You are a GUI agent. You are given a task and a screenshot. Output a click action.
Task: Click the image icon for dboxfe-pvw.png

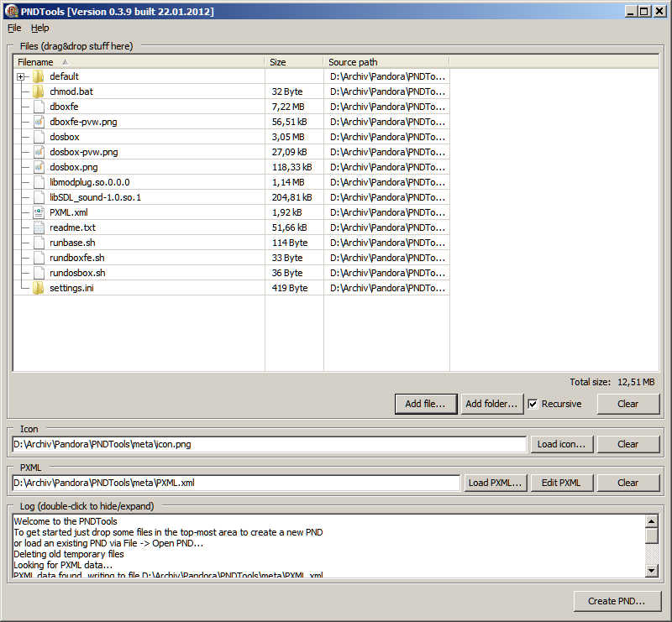click(39, 122)
